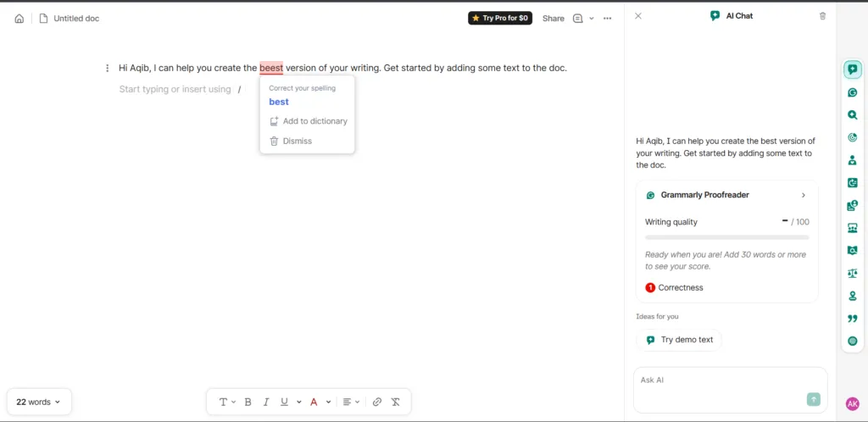Click Try Pro for $0 button
Viewport: 868px width, 422px height.
tap(500, 19)
